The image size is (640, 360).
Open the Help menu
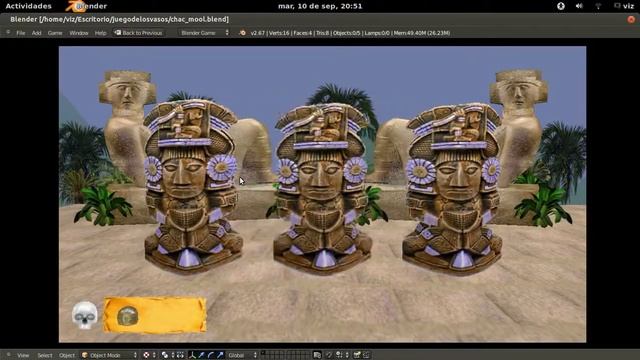[100, 33]
